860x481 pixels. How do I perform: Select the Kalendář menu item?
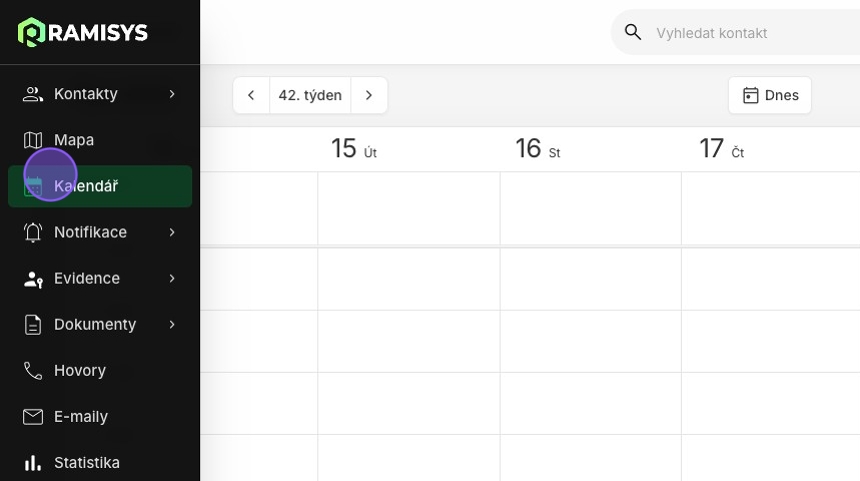click(x=100, y=186)
